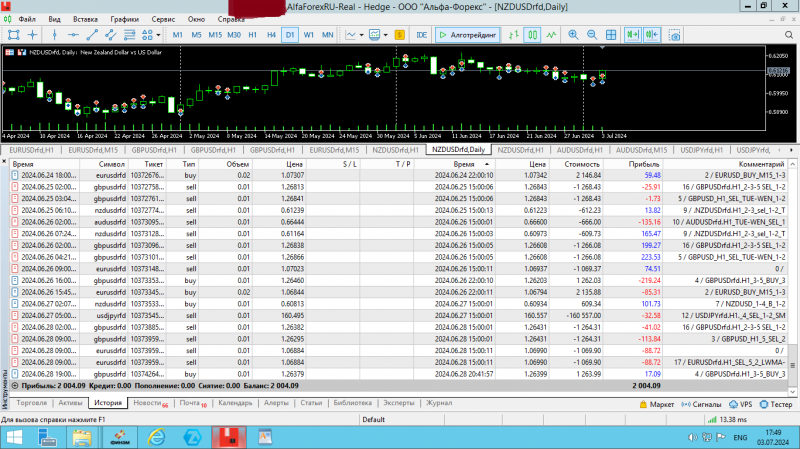Image resolution: width=800 pixels, height=449 pixels.
Task: Select the crosshair cursor tool
Action: [x=31, y=35]
